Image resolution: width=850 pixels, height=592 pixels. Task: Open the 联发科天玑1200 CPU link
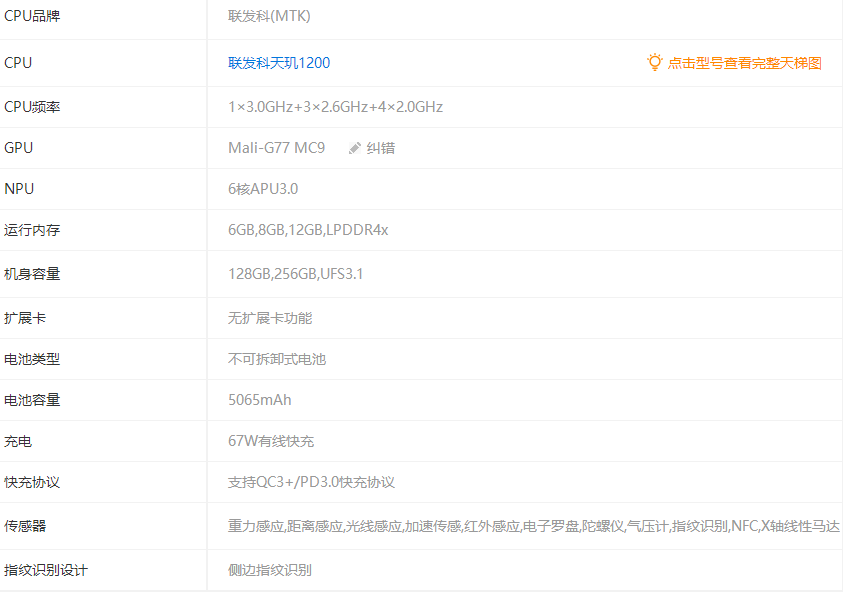point(279,63)
